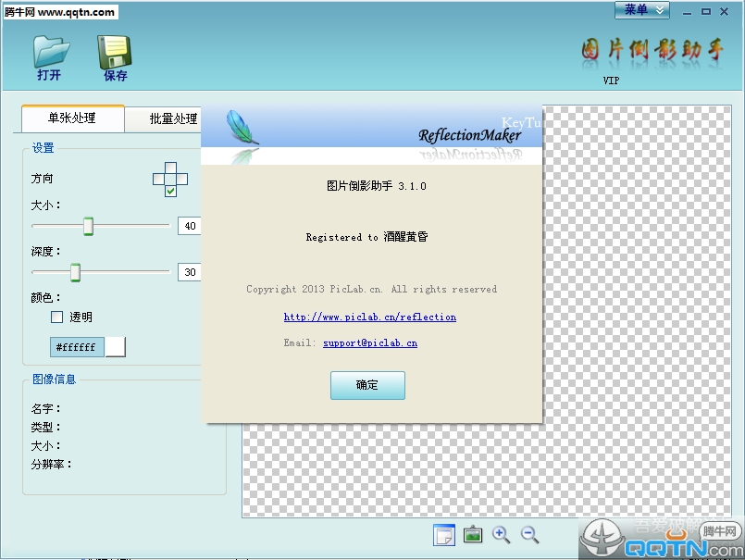Click the 类型 label in 图像信息

pos(45,427)
